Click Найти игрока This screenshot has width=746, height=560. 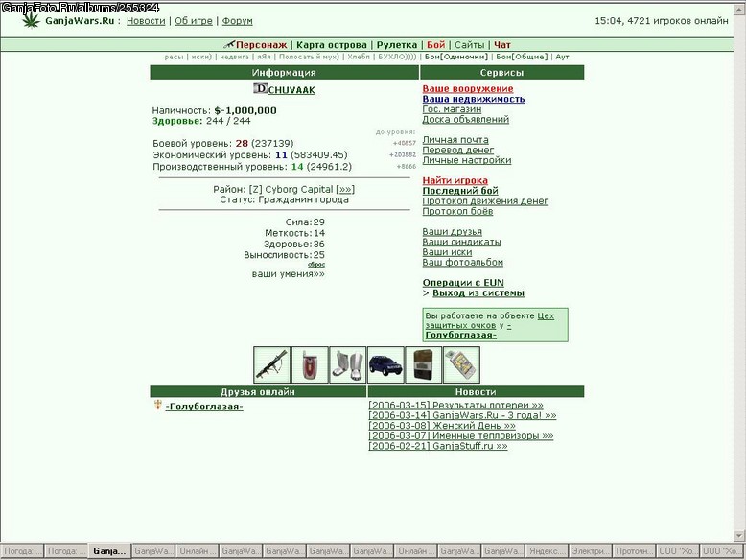tap(455, 180)
